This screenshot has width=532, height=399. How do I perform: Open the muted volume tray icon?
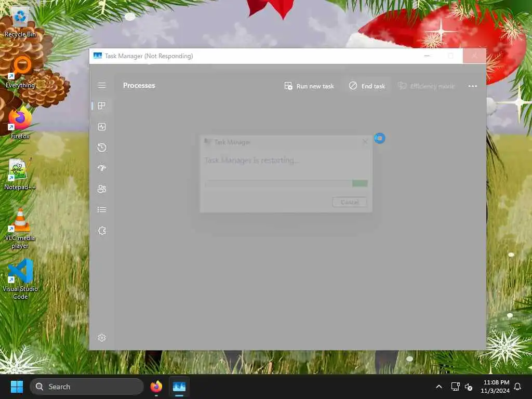(469, 387)
